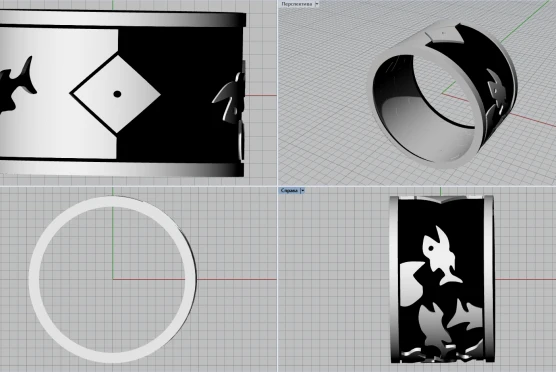Select the white ring circle in the front viewport

point(112,279)
